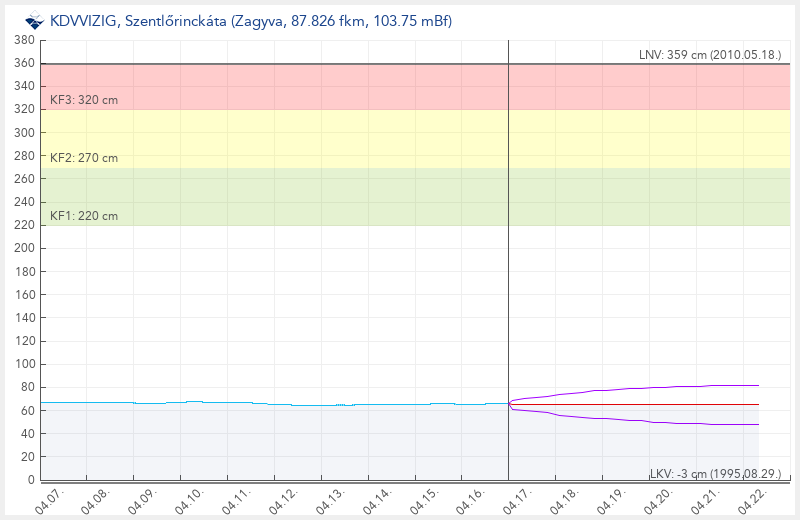Click the red median forecast line
The width and height of the screenshot is (800, 520).
650,404
